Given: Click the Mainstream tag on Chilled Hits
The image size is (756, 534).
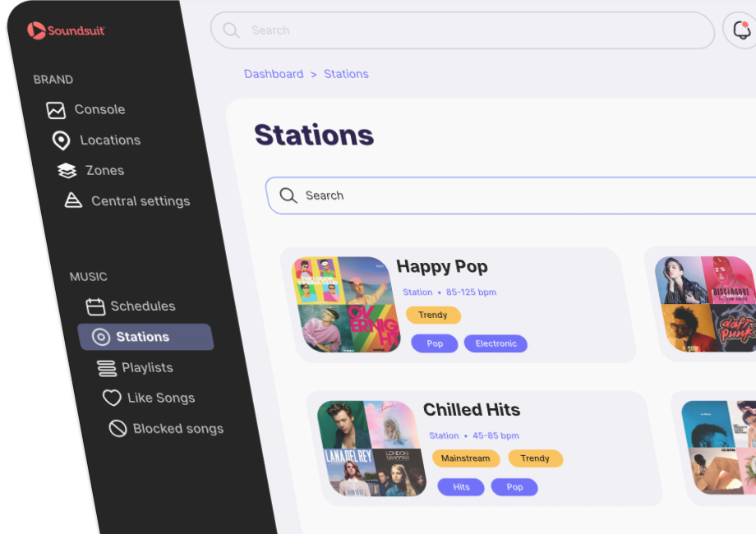Looking at the screenshot, I should click(x=466, y=458).
